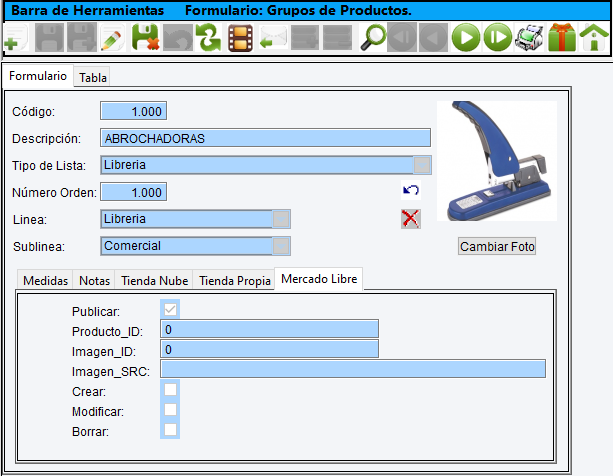Click the pencil edit record icon

click(x=113, y=38)
